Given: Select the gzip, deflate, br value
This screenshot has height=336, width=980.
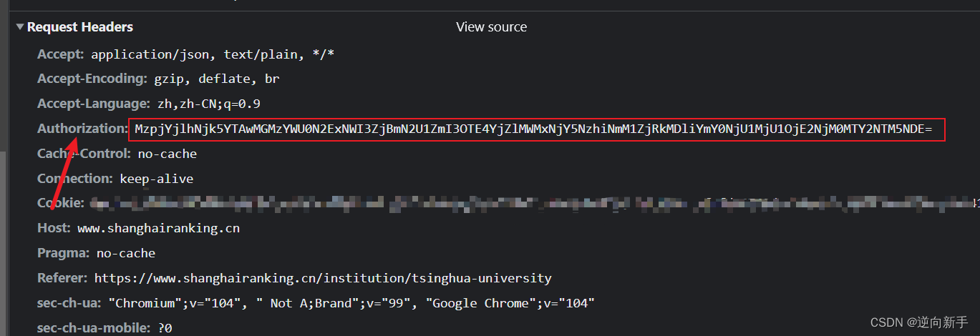Looking at the screenshot, I should coord(217,79).
